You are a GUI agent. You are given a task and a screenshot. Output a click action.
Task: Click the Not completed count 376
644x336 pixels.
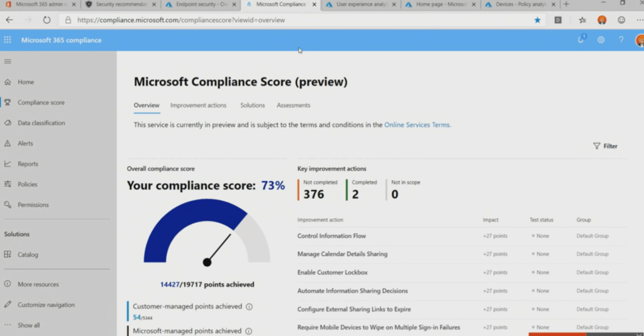tap(314, 194)
